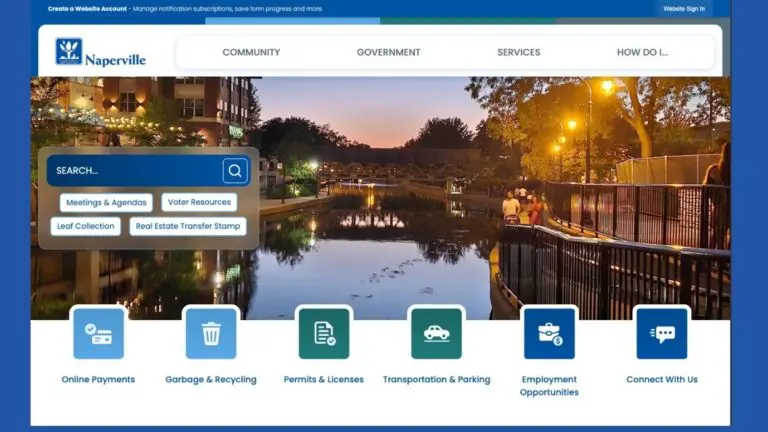Open the Voter Resources quick link
The width and height of the screenshot is (768, 432).
(199, 202)
